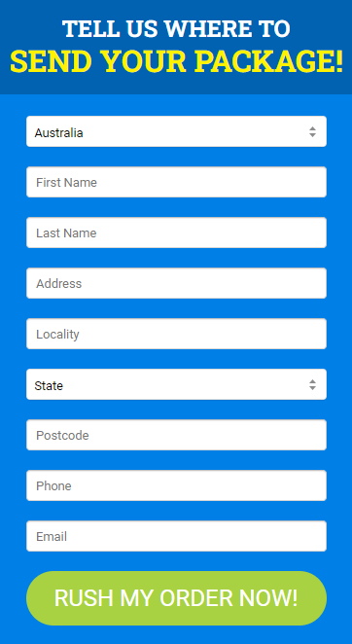Click the word WHERE in the white heading
Screen dimensions: 352x644
(x=205, y=29)
